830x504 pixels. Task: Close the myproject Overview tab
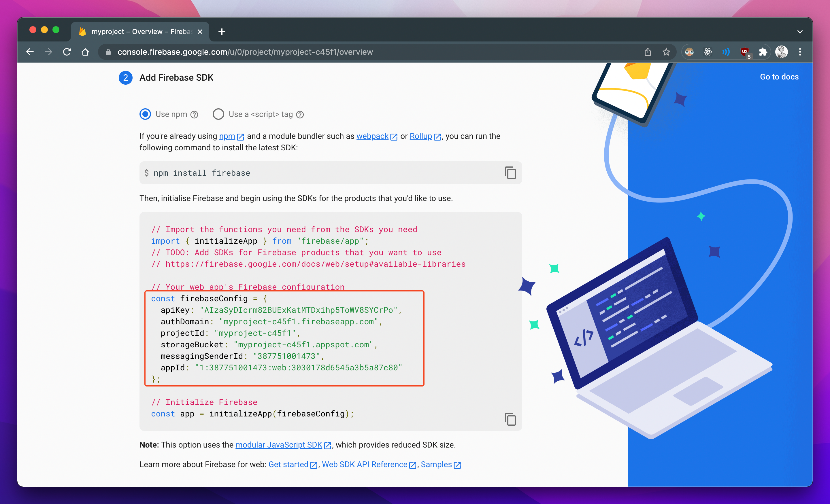point(200,32)
